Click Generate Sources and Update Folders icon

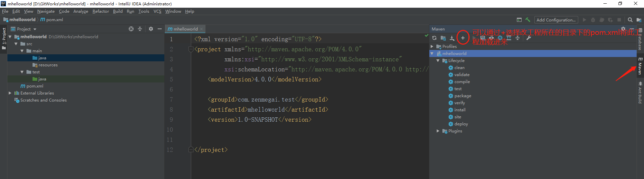click(443, 38)
